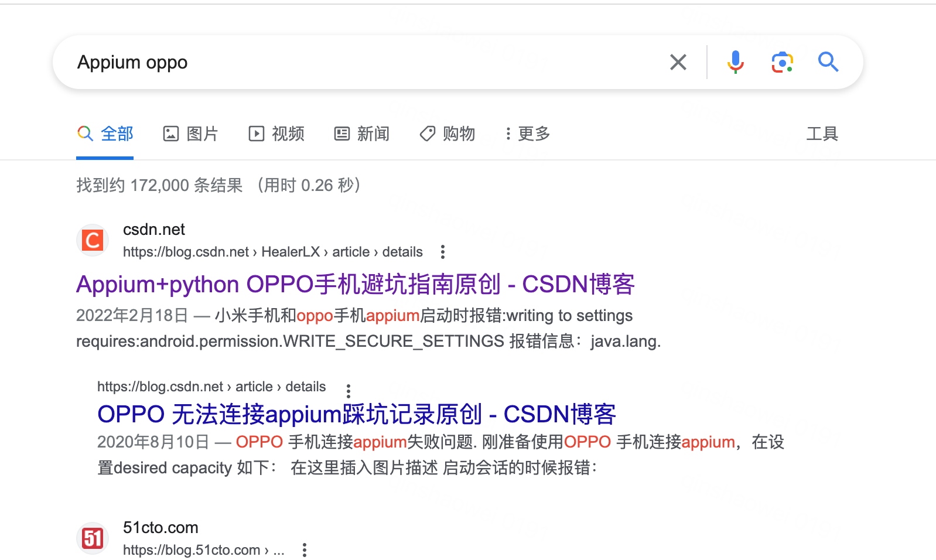This screenshot has width=936, height=560.
Task: Click the csdn.net favicon icon
Action: 93,240
